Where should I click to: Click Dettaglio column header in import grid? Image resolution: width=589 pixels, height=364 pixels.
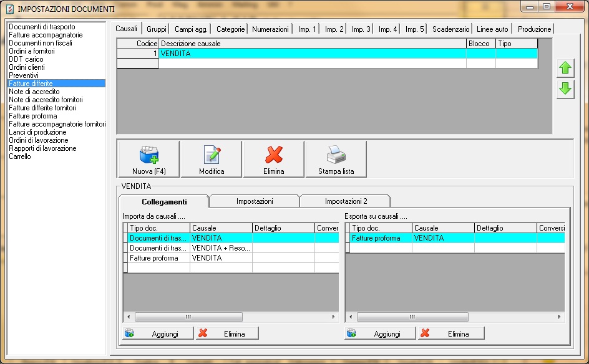[x=283, y=228]
